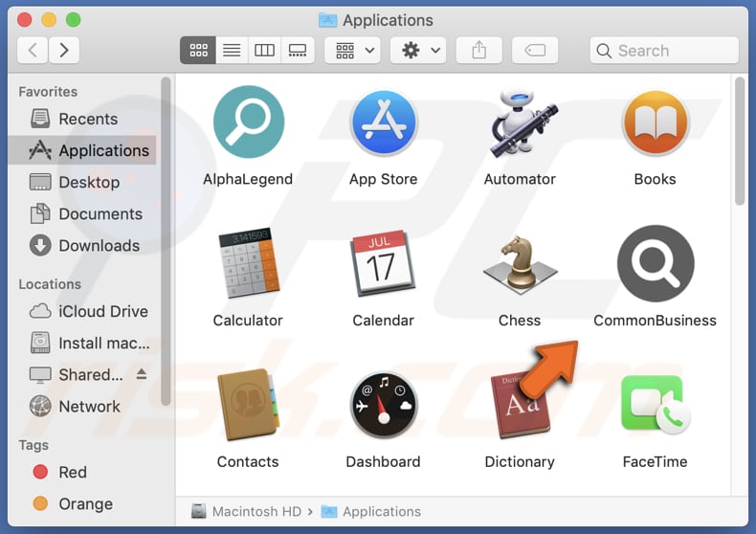Click the Applications folder icon in title bar
The height and width of the screenshot is (534, 756).
pyautogui.click(x=328, y=20)
